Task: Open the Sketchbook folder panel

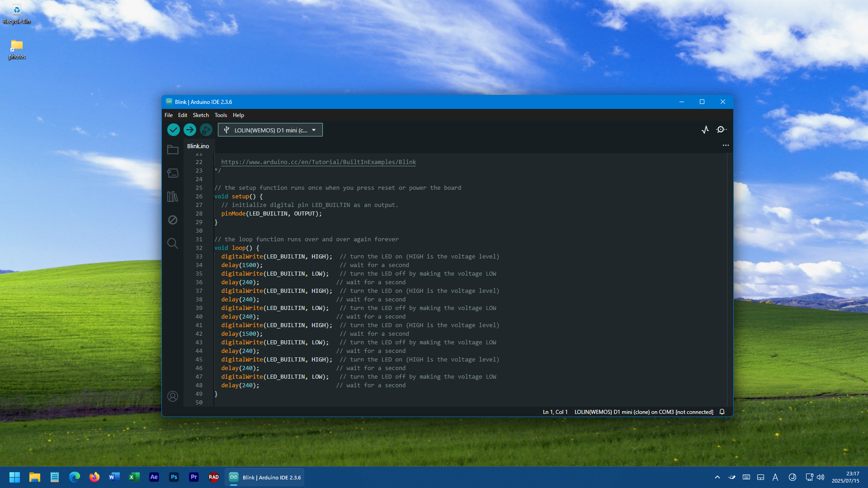Action: tap(173, 150)
